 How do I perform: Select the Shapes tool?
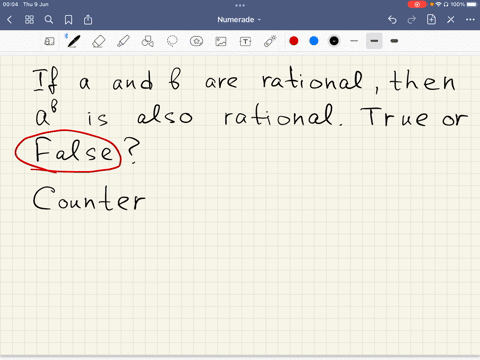[x=147, y=41]
